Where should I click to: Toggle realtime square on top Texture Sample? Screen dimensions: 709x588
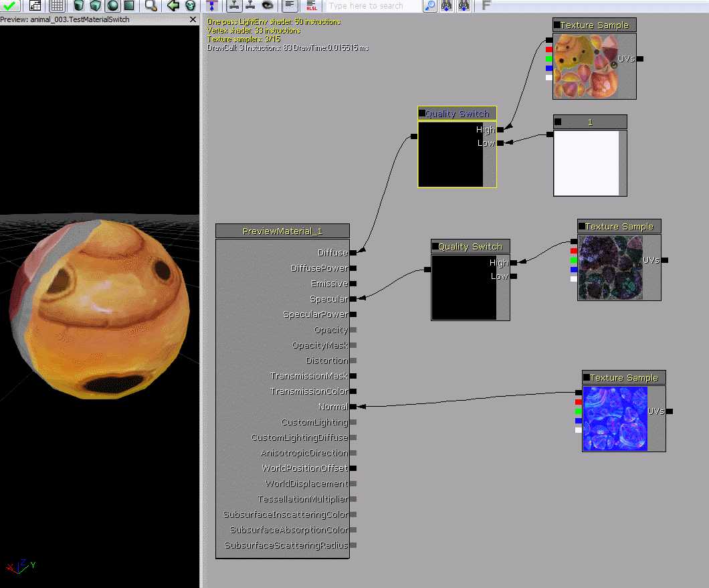[x=557, y=25]
